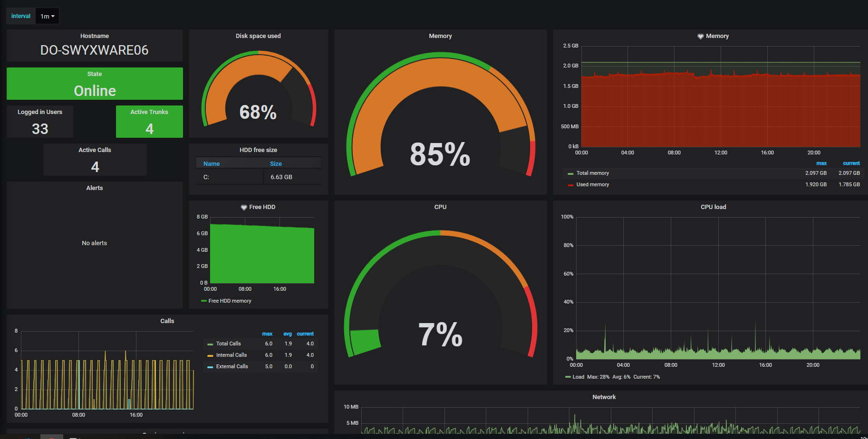Screen dimensions: 868x439
Task: Click the heart alert icon beside Free HDD
Action: (244, 207)
